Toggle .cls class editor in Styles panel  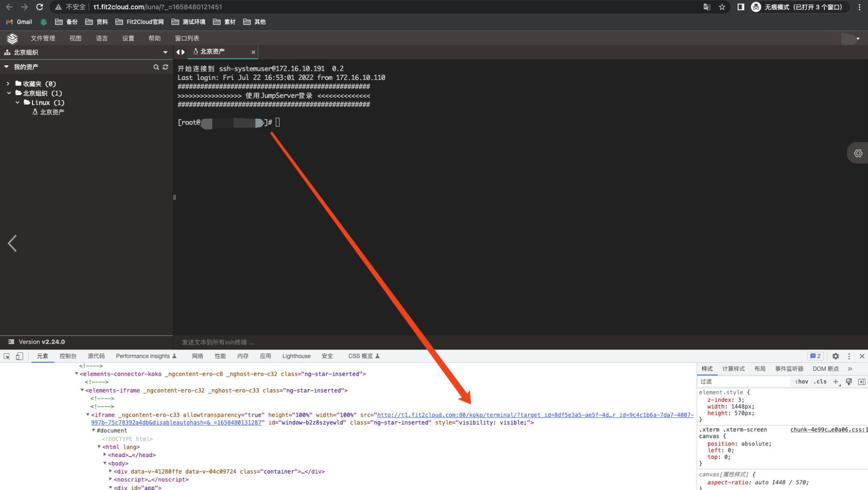pyautogui.click(x=821, y=381)
